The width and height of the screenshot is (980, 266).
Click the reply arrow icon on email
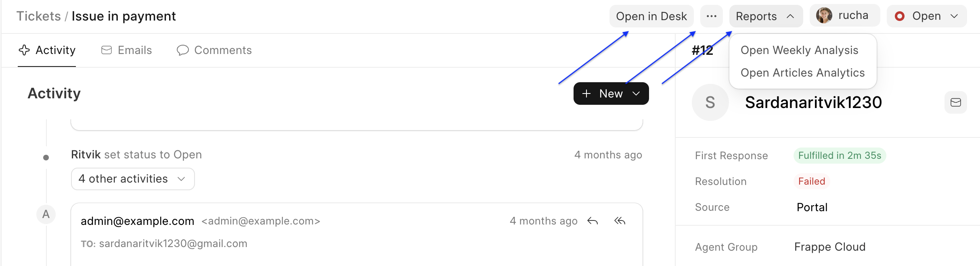tap(593, 221)
